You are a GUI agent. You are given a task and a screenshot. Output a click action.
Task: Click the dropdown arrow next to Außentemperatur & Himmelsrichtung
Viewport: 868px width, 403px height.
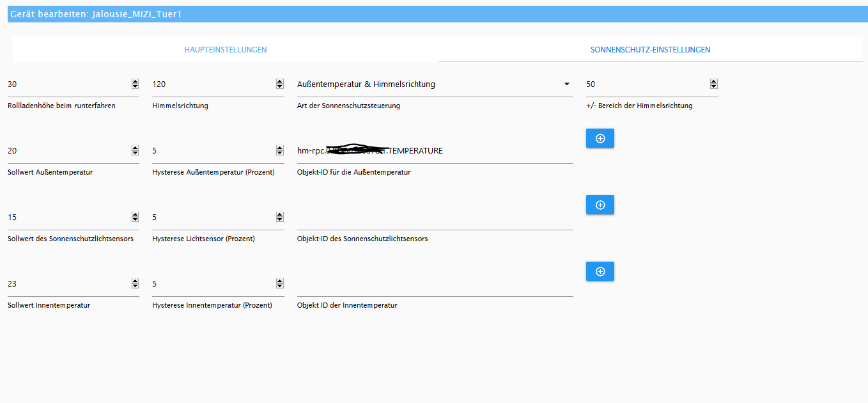[x=566, y=84]
